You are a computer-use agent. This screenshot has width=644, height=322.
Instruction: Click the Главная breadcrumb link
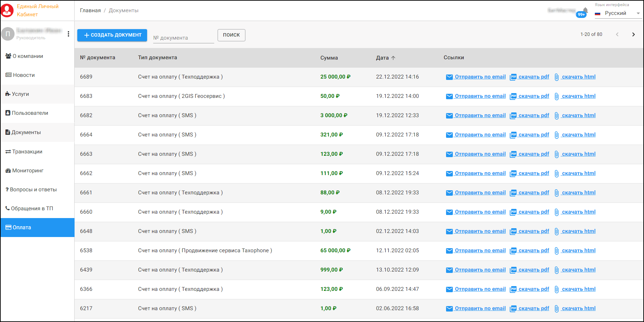pyautogui.click(x=90, y=10)
